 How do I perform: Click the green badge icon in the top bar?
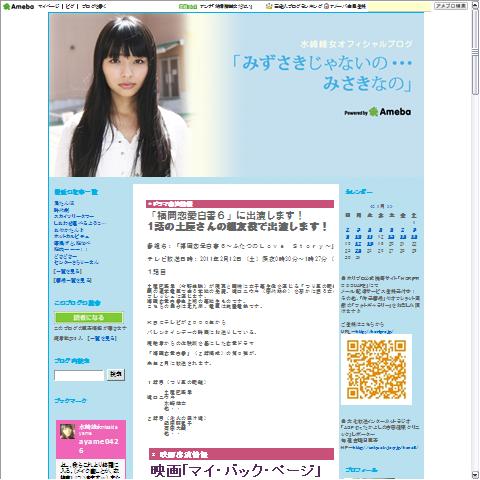188,6
